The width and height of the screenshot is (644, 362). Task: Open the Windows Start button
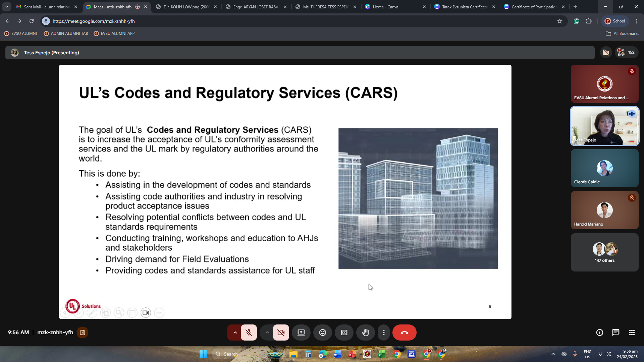(x=203, y=354)
